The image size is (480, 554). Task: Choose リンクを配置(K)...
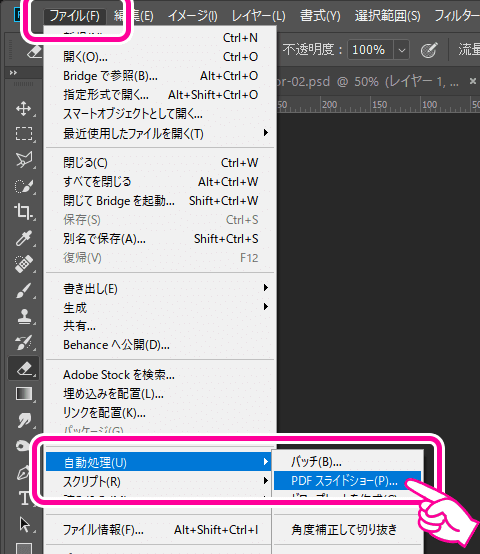click(x=160, y=413)
